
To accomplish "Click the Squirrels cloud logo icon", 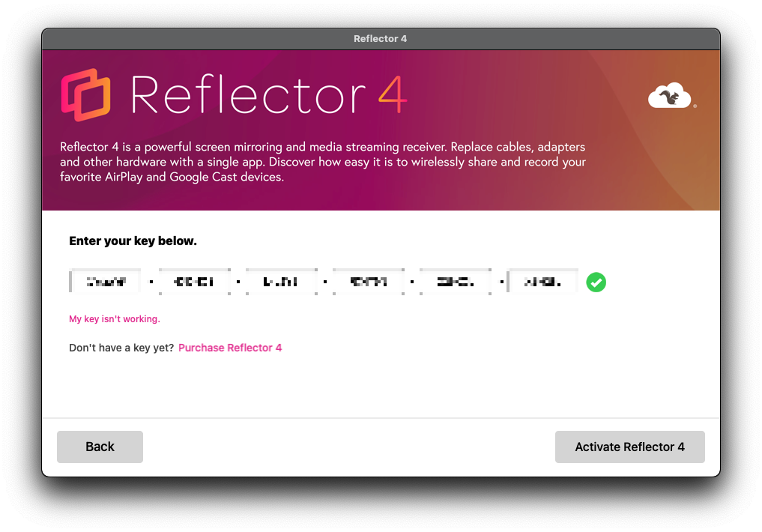I will [x=671, y=95].
